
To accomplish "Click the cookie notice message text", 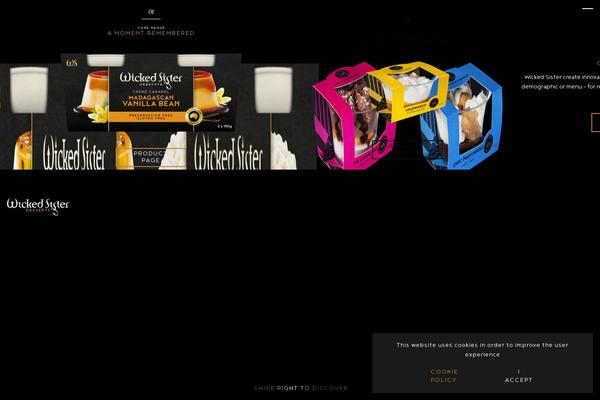I will [x=482, y=349].
